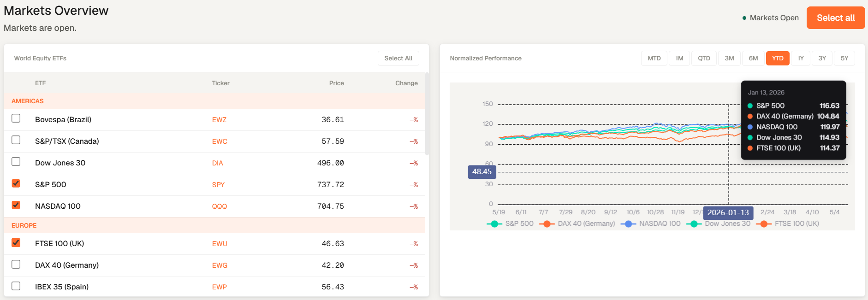Click the NASDAQ 100 blue legend marker

point(628,224)
